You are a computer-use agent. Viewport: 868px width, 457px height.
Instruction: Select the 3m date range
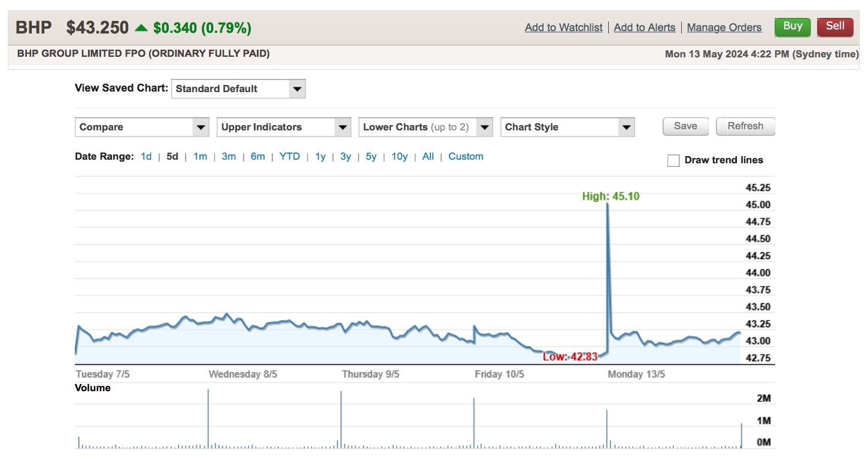click(x=229, y=157)
